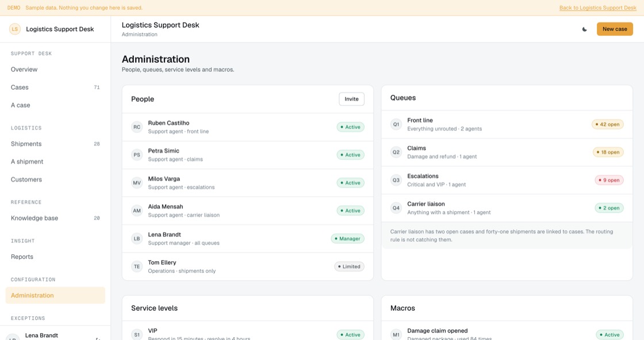Screen dimensions: 644x340
Task: Select the Tom Ellery name
Action: coord(162,263)
